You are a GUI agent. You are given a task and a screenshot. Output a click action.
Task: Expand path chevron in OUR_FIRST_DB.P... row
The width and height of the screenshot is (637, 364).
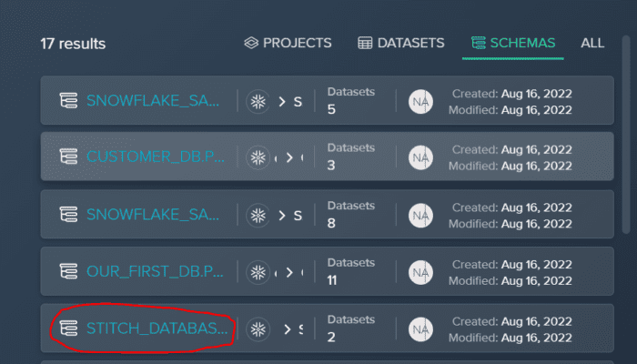pos(289,272)
